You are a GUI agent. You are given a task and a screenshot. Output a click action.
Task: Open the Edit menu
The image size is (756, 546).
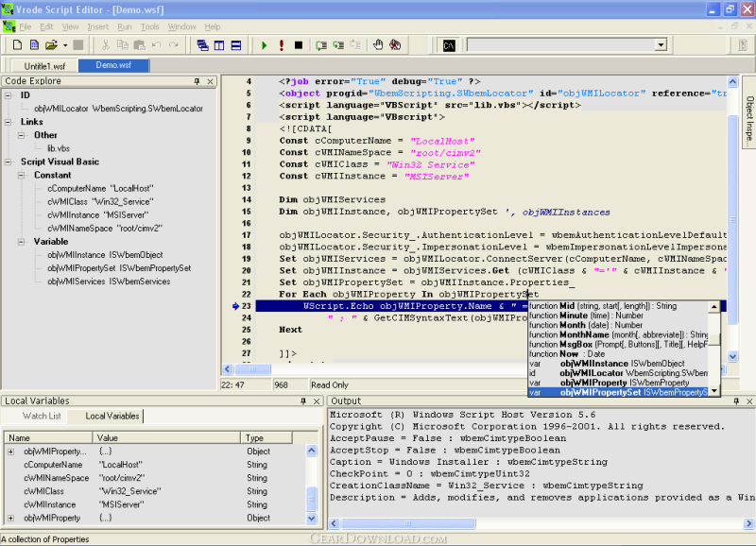tap(46, 26)
